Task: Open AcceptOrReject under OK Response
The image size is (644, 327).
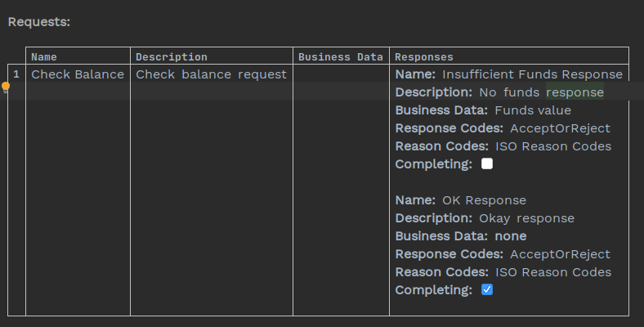Action: point(560,254)
